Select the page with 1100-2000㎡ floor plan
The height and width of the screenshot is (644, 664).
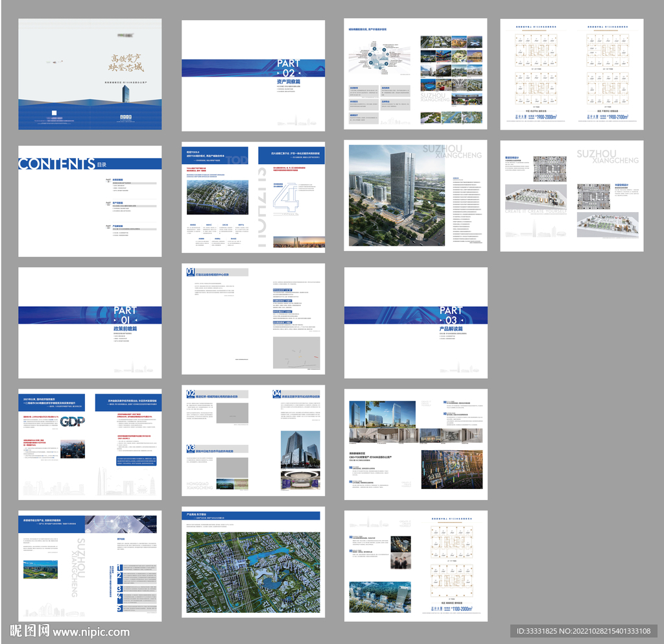(x=416, y=566)
